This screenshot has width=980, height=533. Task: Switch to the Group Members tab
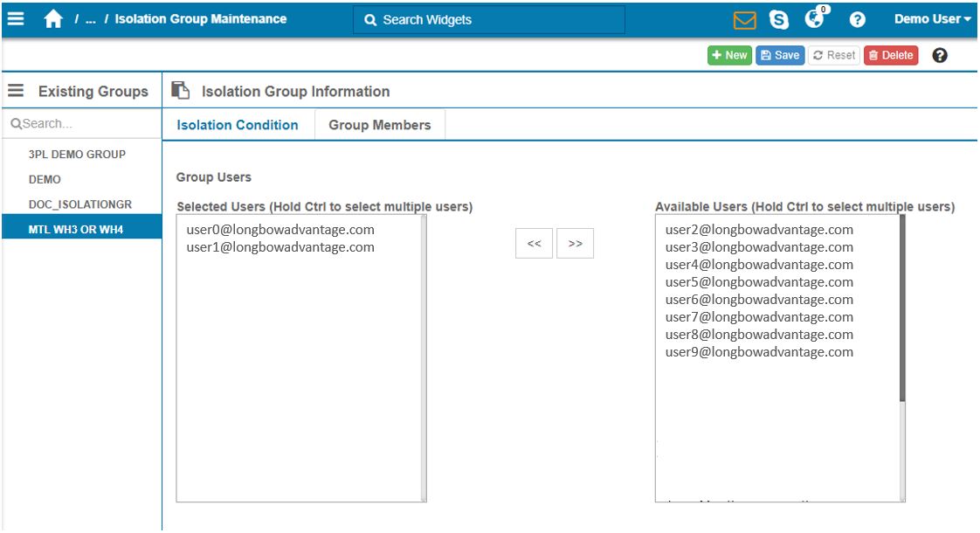click(379, 125)
